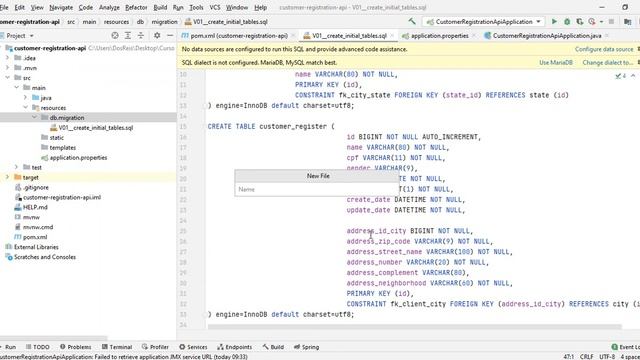
Task: Expand the target folder
Action: [7, 177]
